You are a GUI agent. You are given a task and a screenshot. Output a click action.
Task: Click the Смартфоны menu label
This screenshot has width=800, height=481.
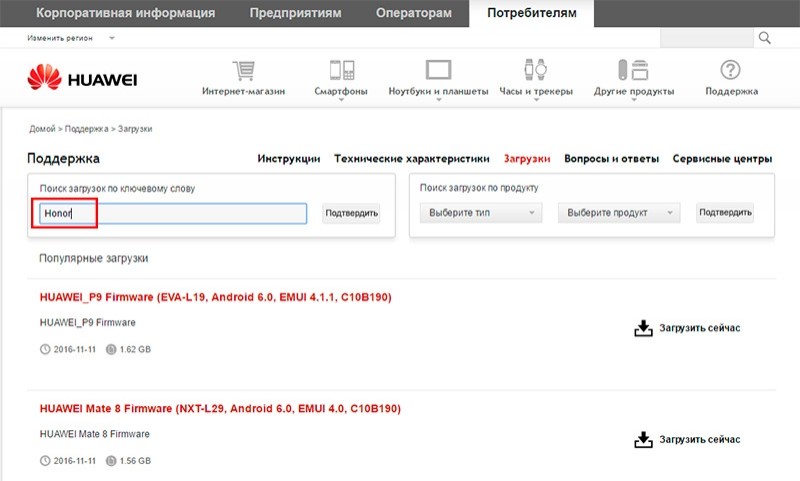[341, 91]
